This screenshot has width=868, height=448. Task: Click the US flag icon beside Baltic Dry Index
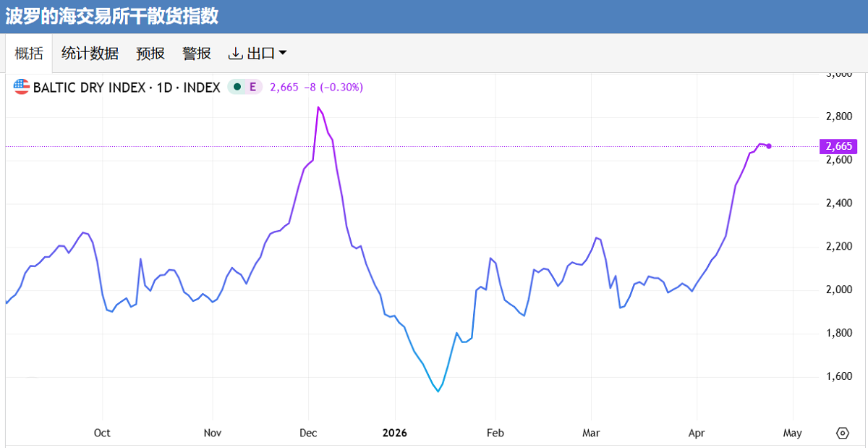22,88
